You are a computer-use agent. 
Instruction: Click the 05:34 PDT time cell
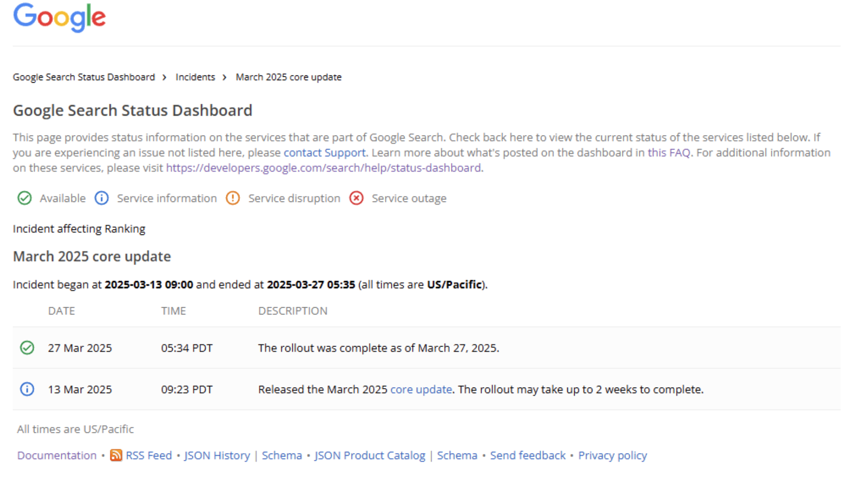[x=187, y=348]
